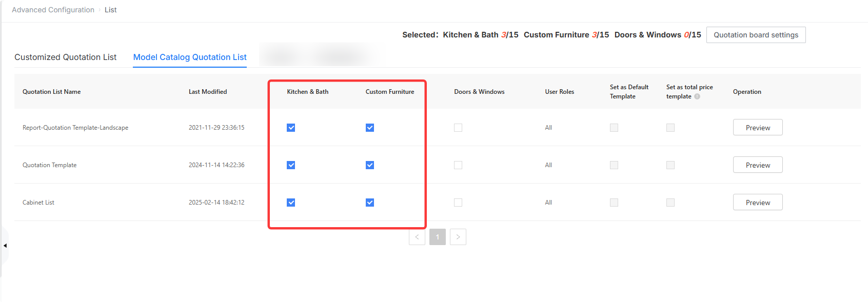Image resolution: width=868 pixels, height=302 pixels.
Task: Click date 2024-11-14 14:22:36
Action: [216, 165]
